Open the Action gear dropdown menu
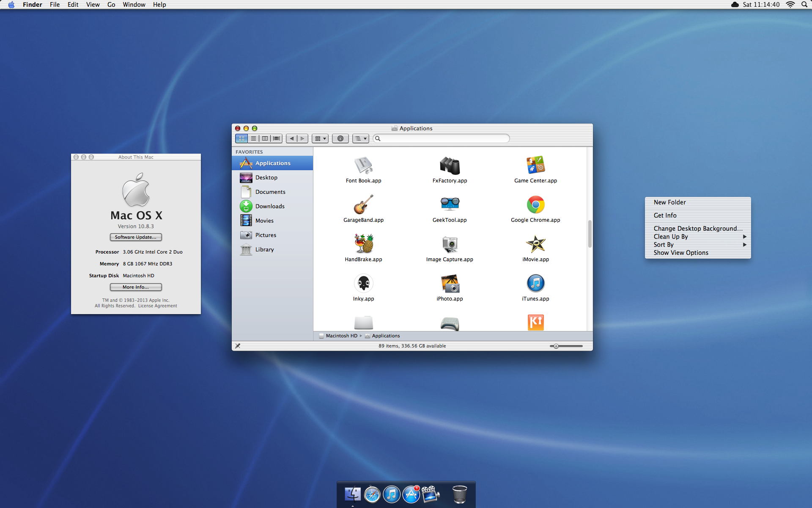The height and width of the screenshot is (508, 812). 360,138
